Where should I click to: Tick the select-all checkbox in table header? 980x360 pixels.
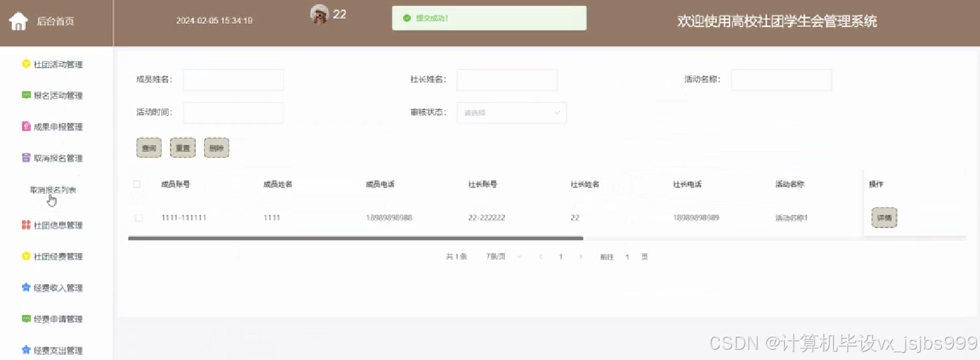[137, 184]
